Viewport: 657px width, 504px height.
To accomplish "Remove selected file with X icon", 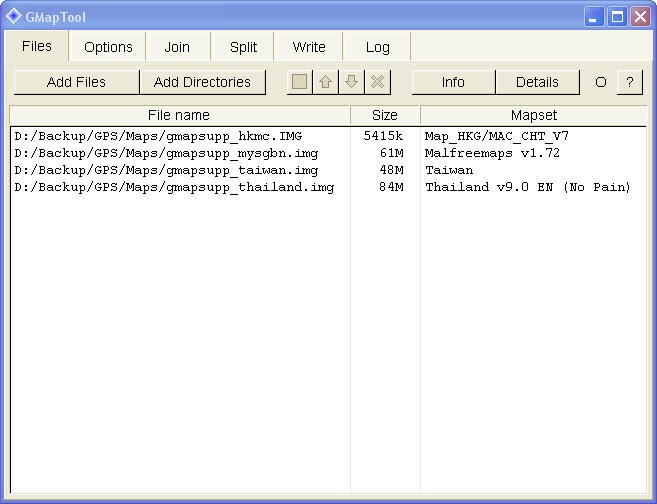I will (x=378, y=82).
